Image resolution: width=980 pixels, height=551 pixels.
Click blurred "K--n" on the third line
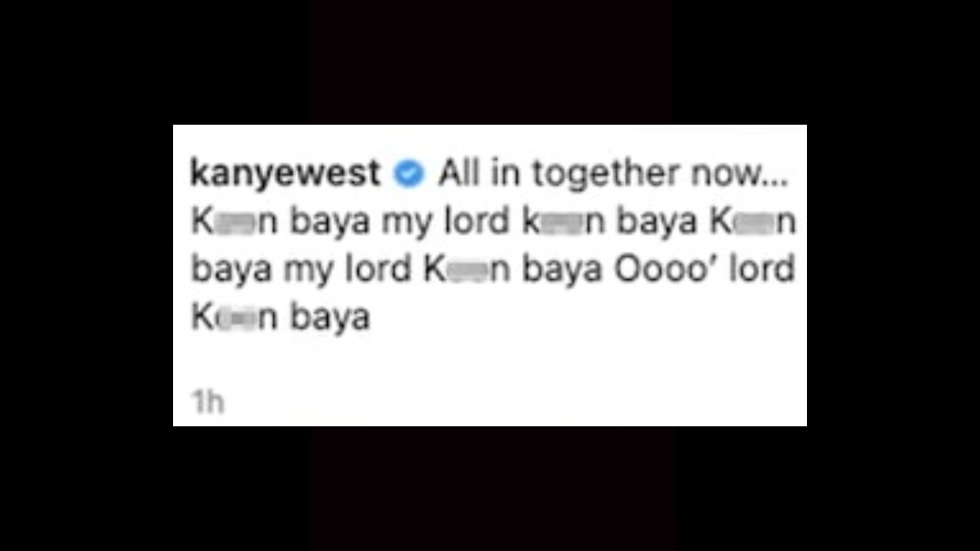tap(468, 269)
